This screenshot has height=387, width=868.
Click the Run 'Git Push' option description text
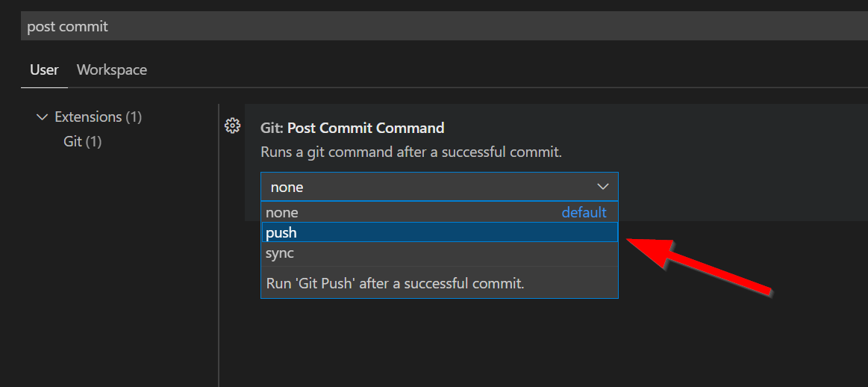396,284
